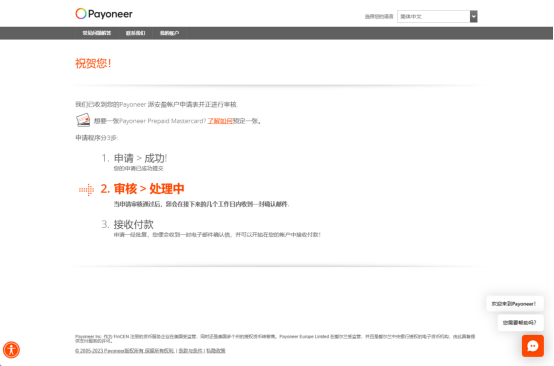This screenshot has width=554, height=366.
Task: Click the 了解如何 link for Prepaid Mastercard
Action: [x=220, y=121]
